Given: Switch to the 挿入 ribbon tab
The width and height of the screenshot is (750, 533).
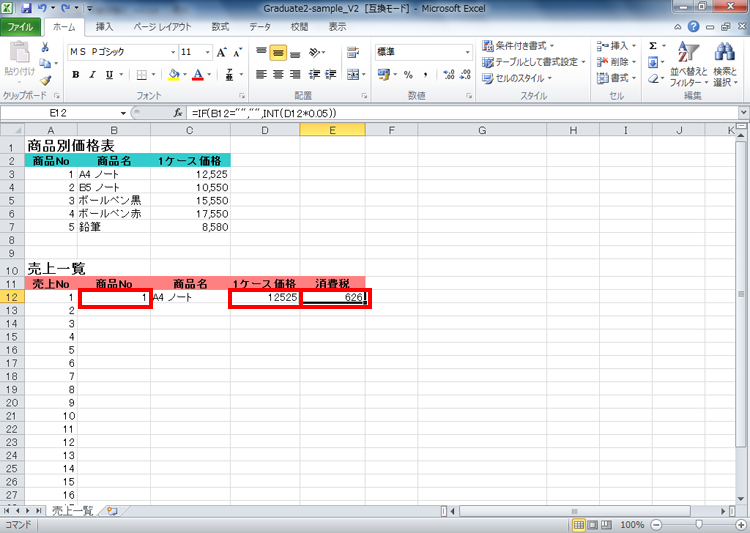Looking at the screenshot, I should pyautogui.click(x=104, y=27).
